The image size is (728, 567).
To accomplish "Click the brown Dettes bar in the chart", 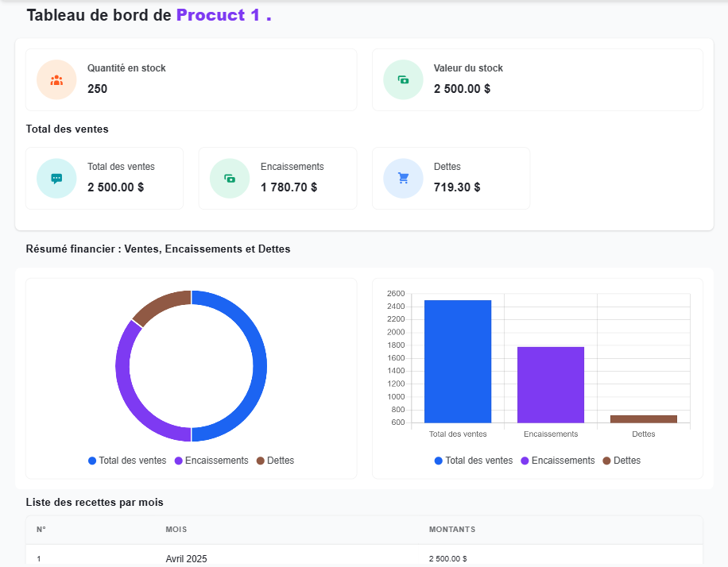I will pyautogui.click(x=644, y=418).
